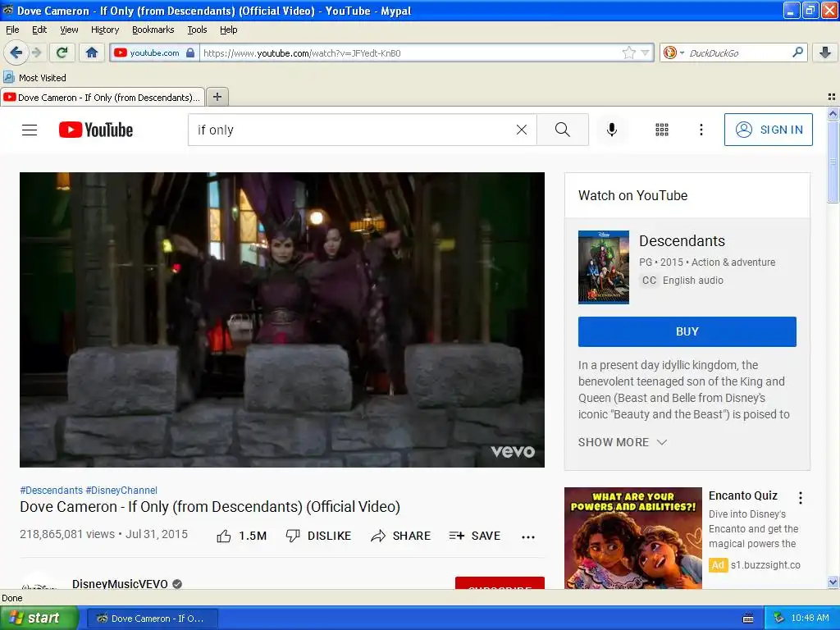Image resolution: width=840 pixels, height=630 pixels.
Task: Open the Bookmarks menu
Action: 153,30
